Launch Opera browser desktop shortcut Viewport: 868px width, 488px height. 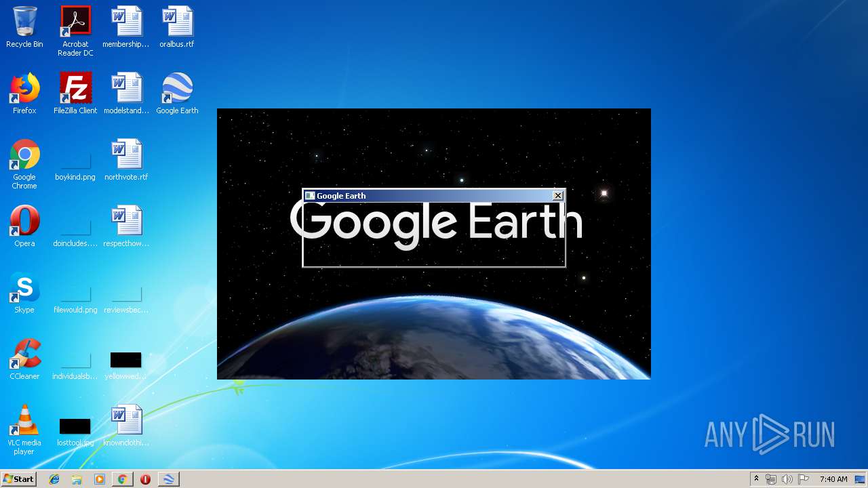tap(24, 226)
